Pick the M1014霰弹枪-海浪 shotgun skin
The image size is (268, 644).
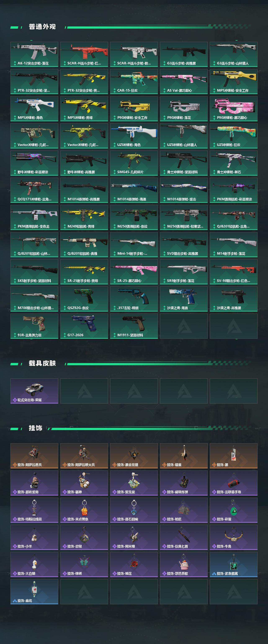pyautogui.click(x=134, y=190)
